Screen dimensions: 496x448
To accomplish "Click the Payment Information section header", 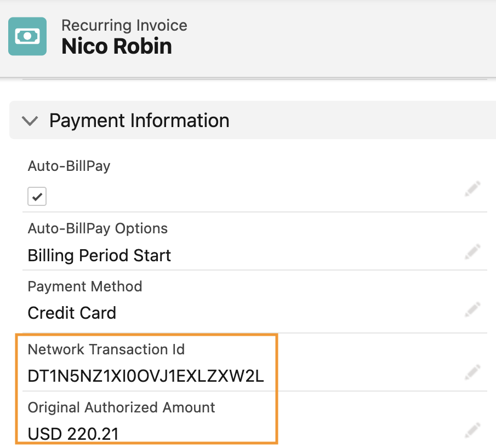I will 139,120.
